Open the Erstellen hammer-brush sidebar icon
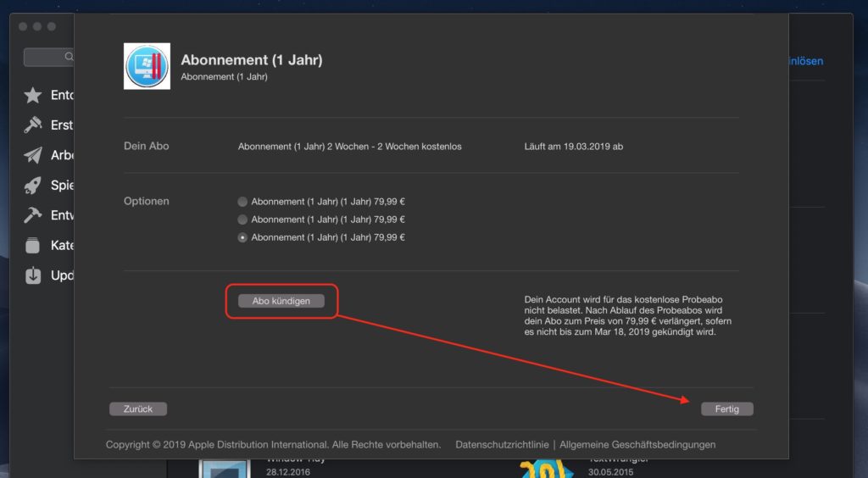This screenshot has width=868, height=478. [x=33, y=125]
